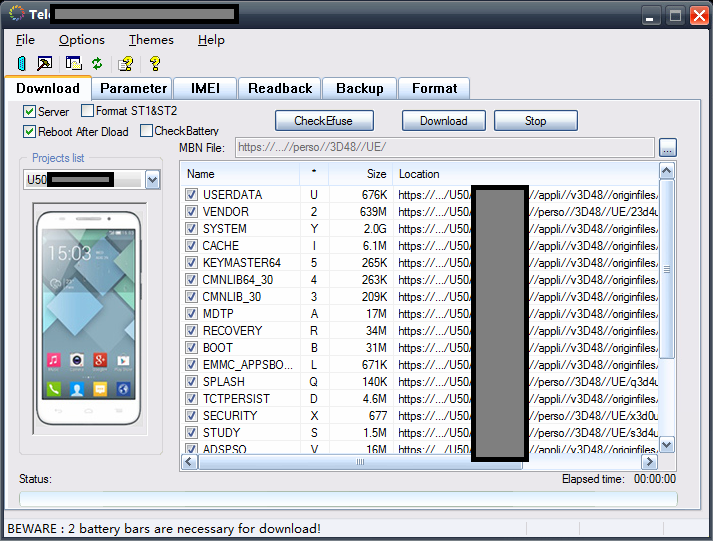713x541 pixels.
Task: Enable the Format ST1&ST2 checkbox
Action: click(x=88, y=111)
